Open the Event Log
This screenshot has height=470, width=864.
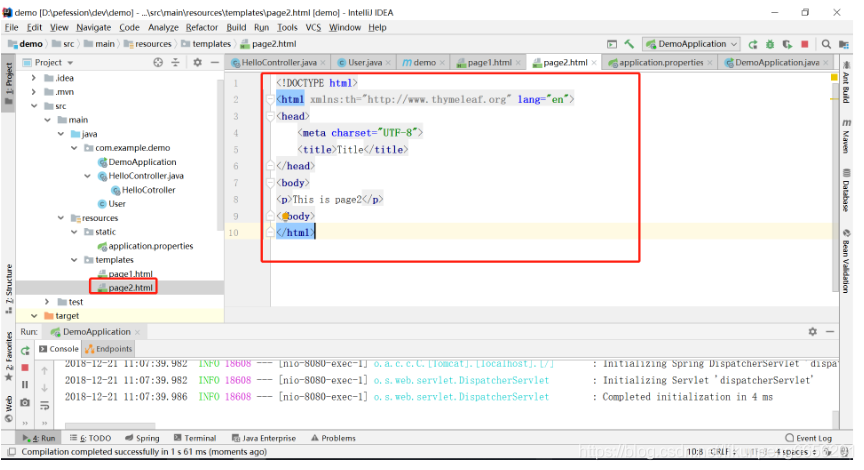point(808,438)
